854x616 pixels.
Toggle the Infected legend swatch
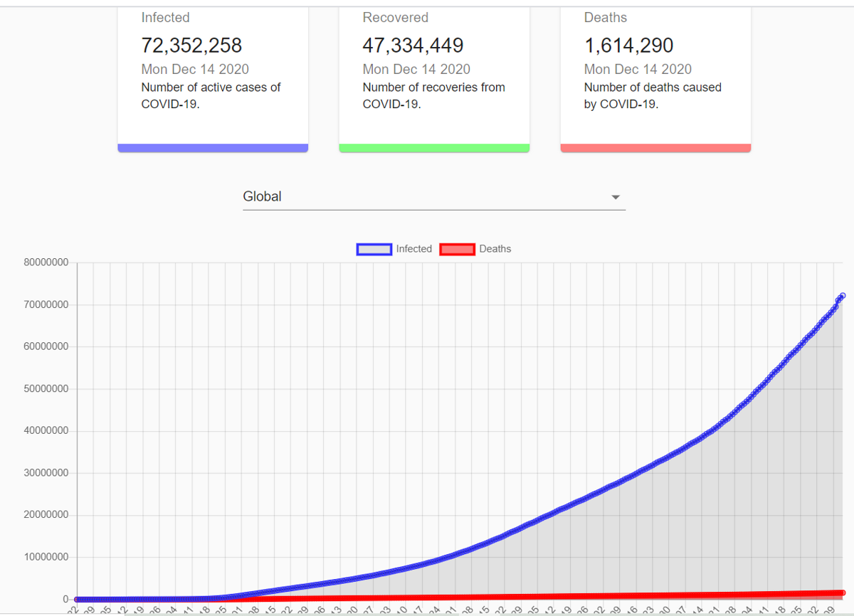pyautogui.click(x=374, y=249)
